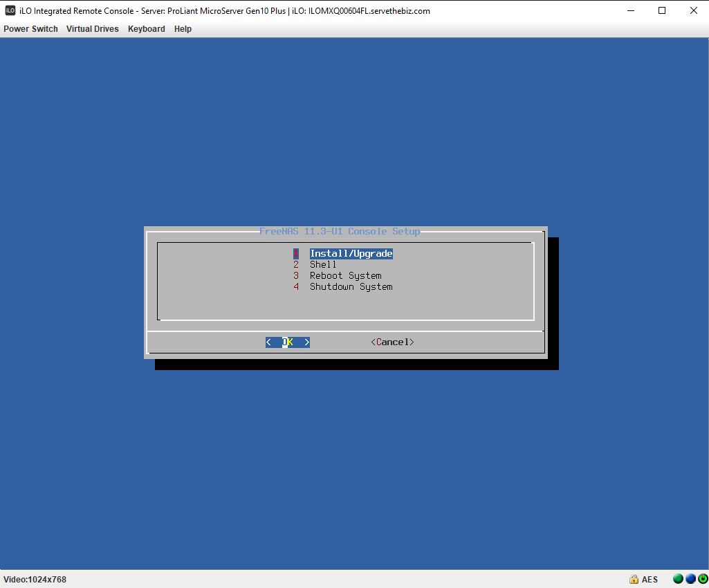The image size is (709, 588).
Task: Select Shutdown System entry
Action: pos(351,287)
